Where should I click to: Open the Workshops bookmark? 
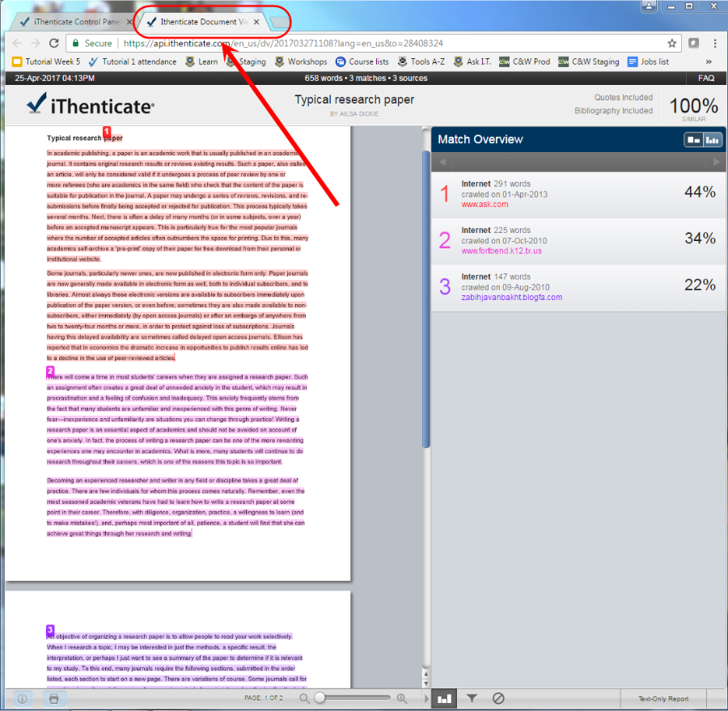point(300,61)
